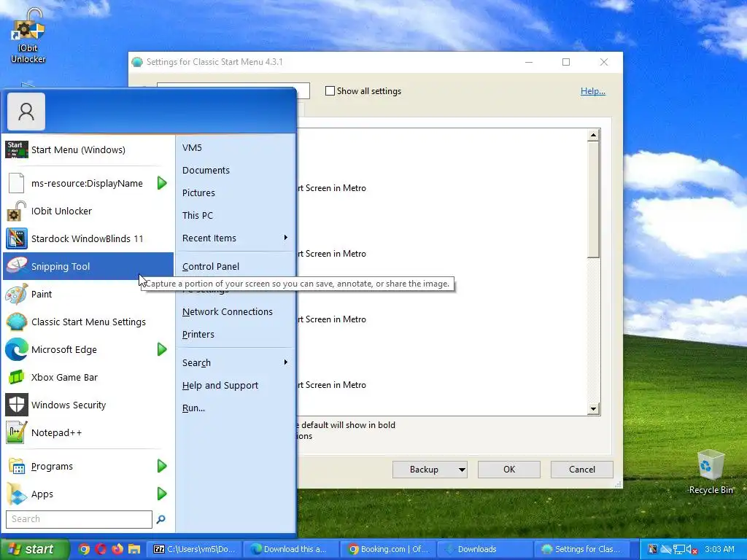Open File Explorer from quick launch
The image size is (747, 560).
(134, 549)
